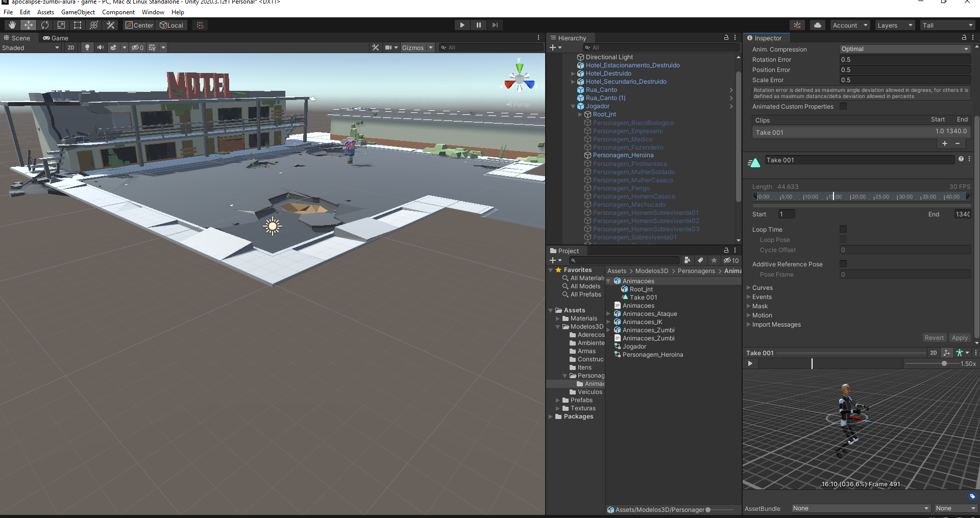The height and width of the screenshot is (518, 980).
Task: Search by type in Project
Action: (688, 260)
